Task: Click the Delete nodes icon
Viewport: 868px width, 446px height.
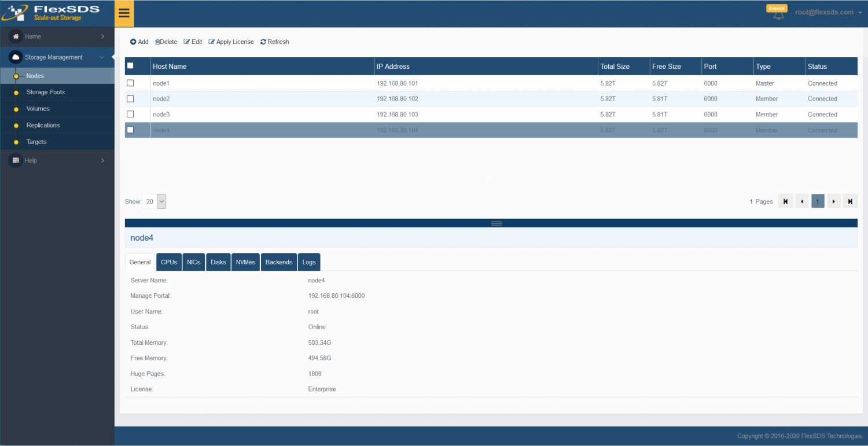Action: click(166, 42)
